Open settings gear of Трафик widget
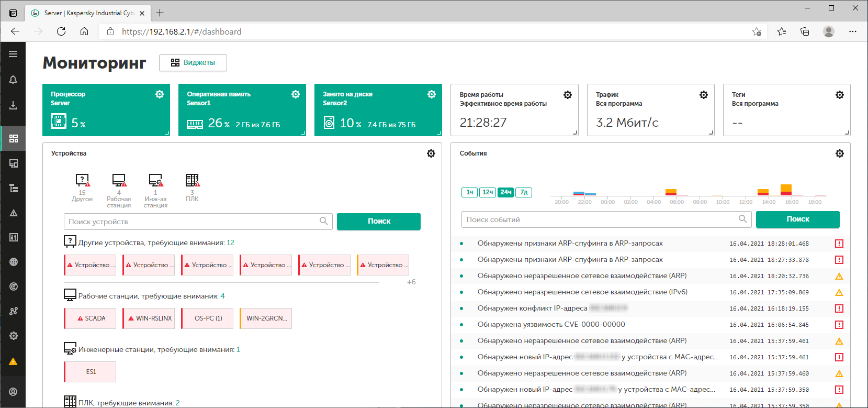This screenshot has width=868, height=408. click(x=704, y=95)
